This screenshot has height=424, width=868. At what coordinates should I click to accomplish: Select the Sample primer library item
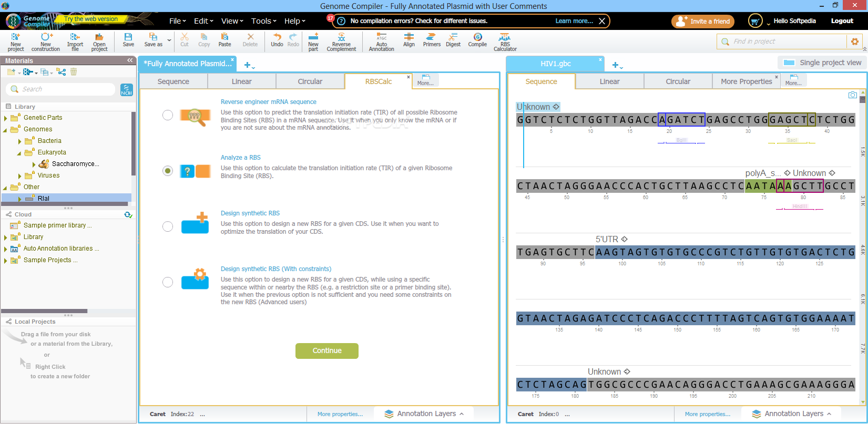(x=57, y=225)
